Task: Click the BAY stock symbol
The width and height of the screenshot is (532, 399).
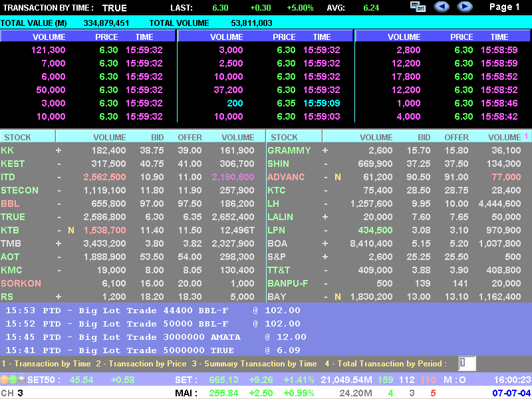Action: [277, 297]
